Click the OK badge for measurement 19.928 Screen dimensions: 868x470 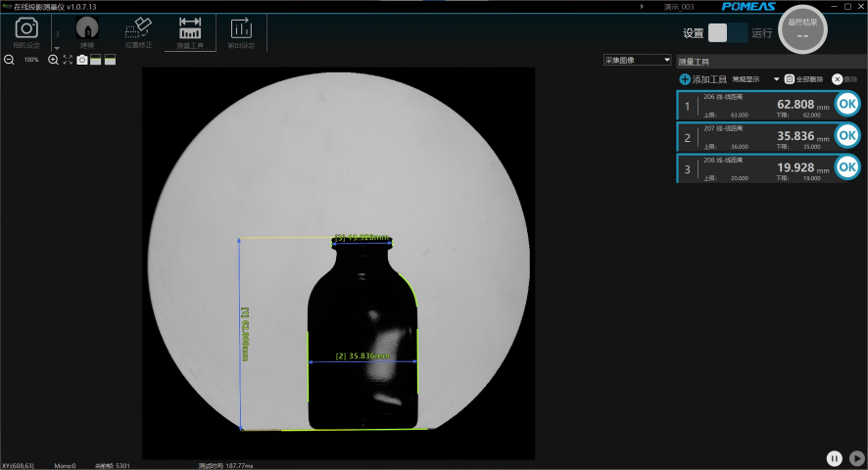(x=847, y=166)
